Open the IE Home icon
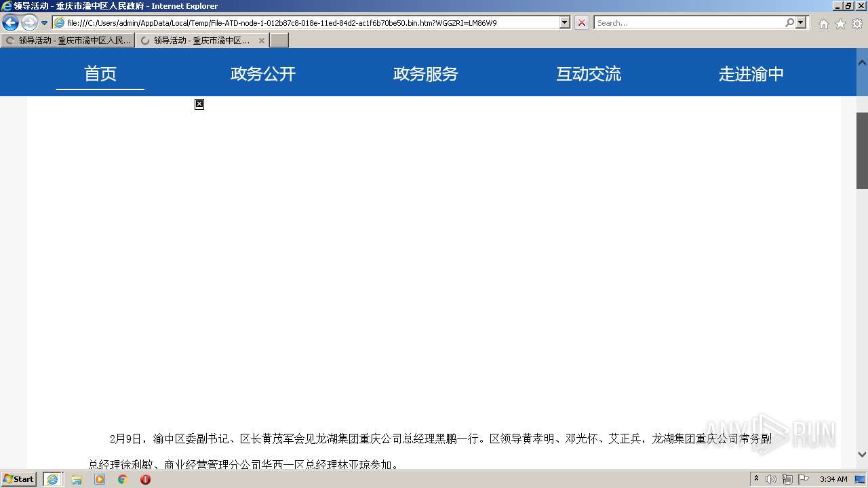Image resolution: width=868 pixels, height=488 pixels. (823, 24)
